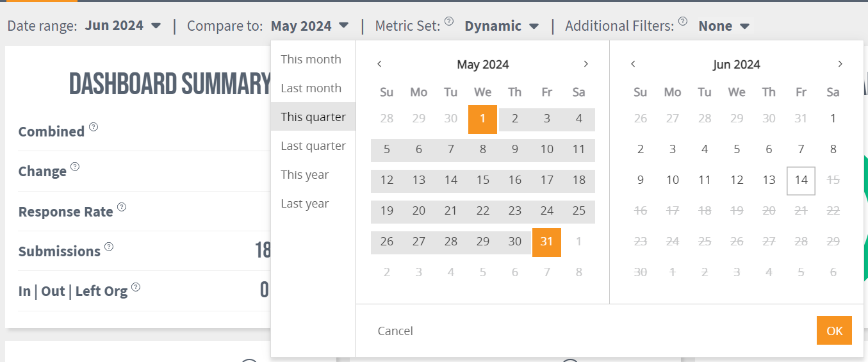The width and height of the screenshot is (868, 362).
Task: Advance to next month in Jun 2024 calendar
Action: 840,64
